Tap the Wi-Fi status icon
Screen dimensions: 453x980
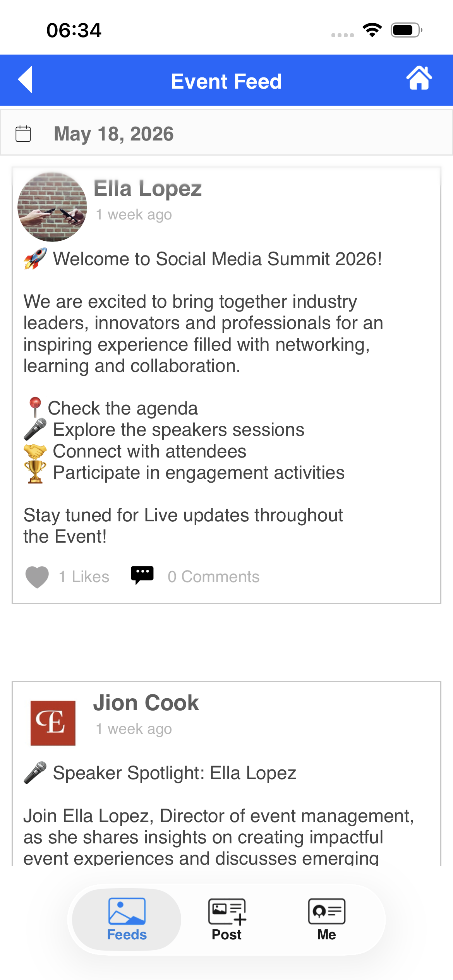(372, 30)
